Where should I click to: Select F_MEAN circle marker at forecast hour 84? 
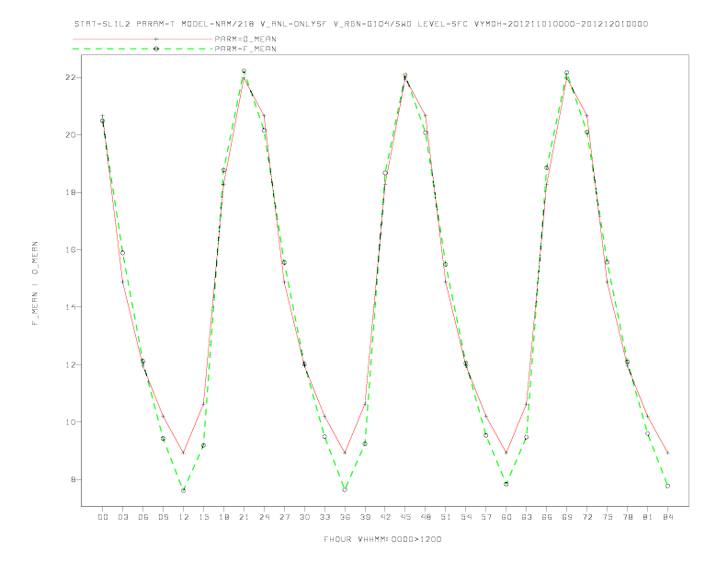point(667,486)
